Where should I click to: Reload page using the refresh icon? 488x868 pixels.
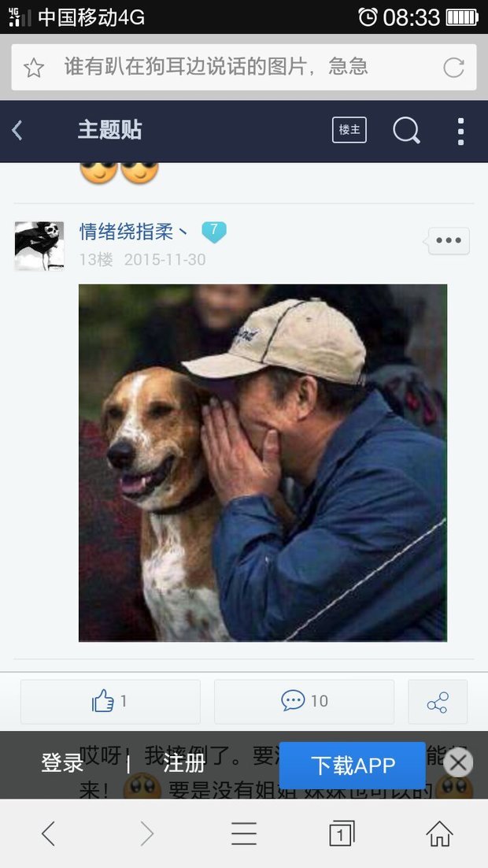[x=453, y=68]
